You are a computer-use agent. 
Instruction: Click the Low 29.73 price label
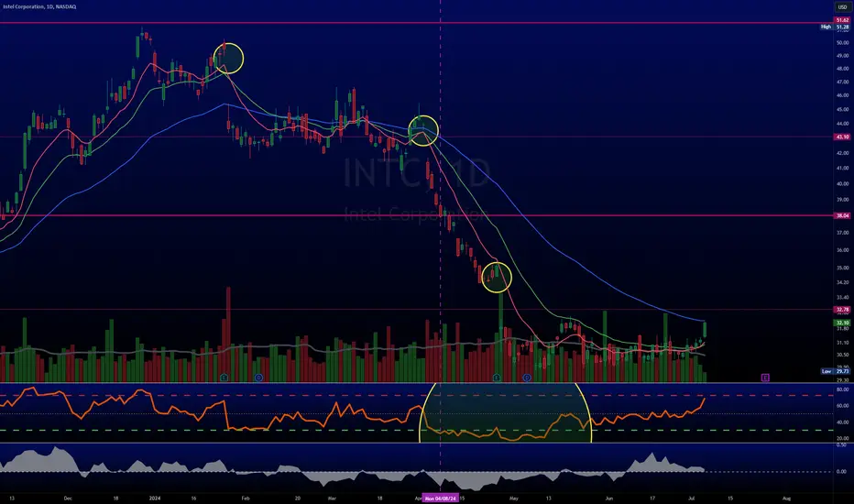[x=836, y=371]
